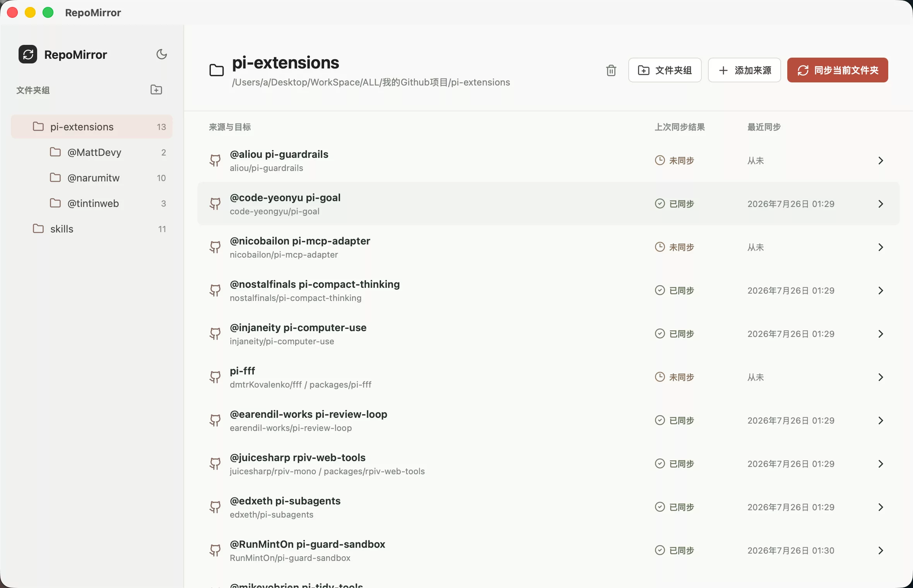Add new folder group icon beside 文件夹组
The image size is (913, 588).
tap(156, 90)
